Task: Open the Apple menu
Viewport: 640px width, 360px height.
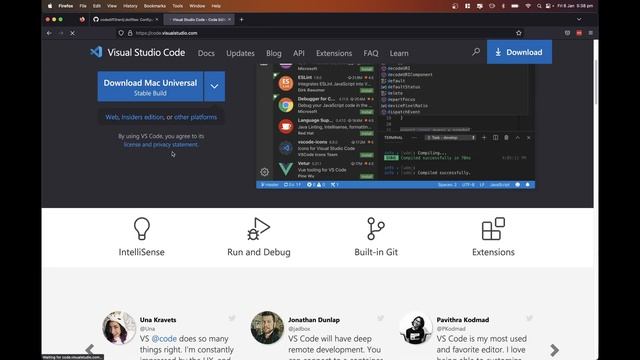Action: 50,6
